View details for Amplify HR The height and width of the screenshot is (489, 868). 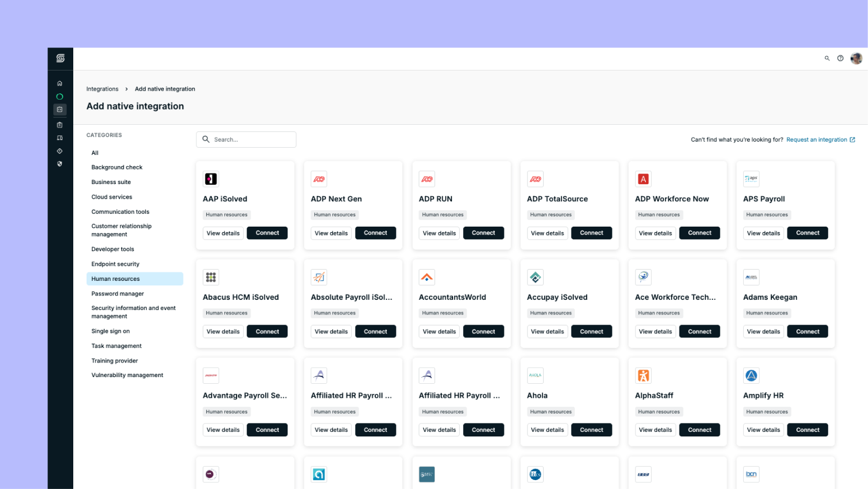(763, 430)
